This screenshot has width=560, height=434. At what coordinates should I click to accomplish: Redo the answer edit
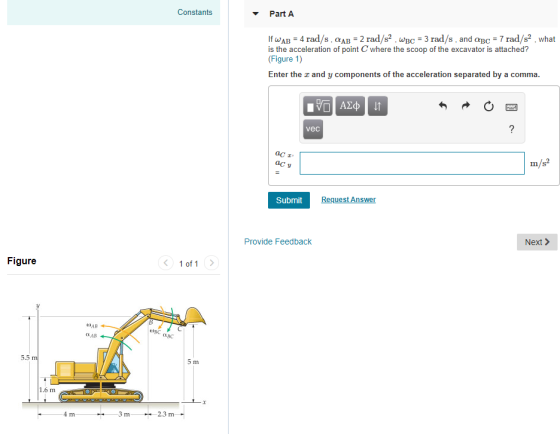pyautogui.click(x=465, y=106)
